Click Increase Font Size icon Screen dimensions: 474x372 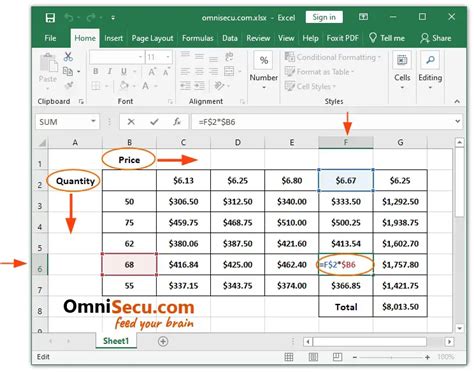152,72
